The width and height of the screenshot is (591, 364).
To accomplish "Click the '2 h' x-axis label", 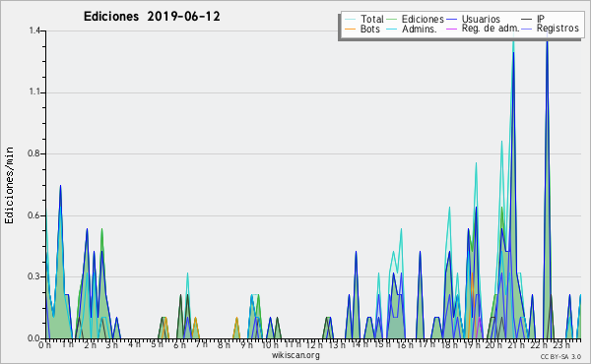I will 90,345.
